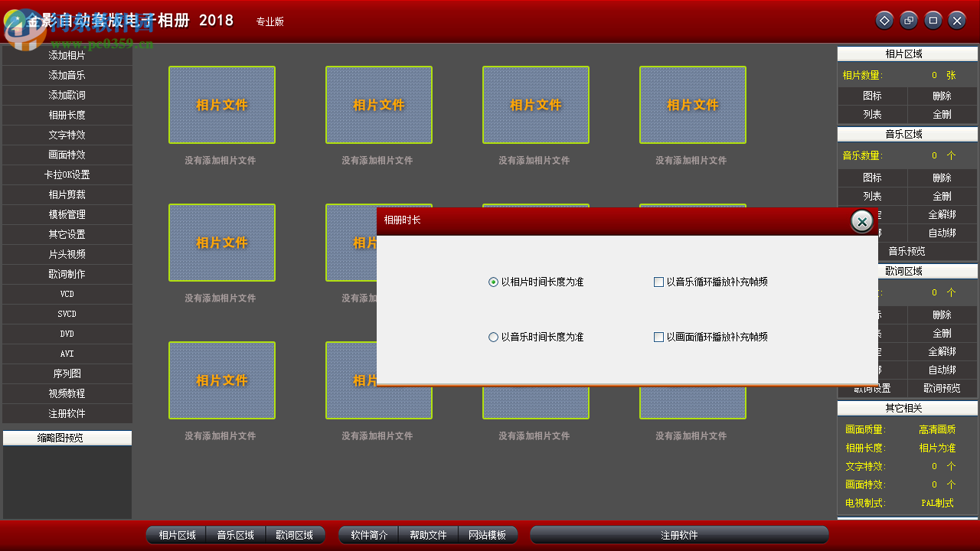Open 卡拉OK设置 in the sidebar

pyautogui.click(x=67, y=174)
